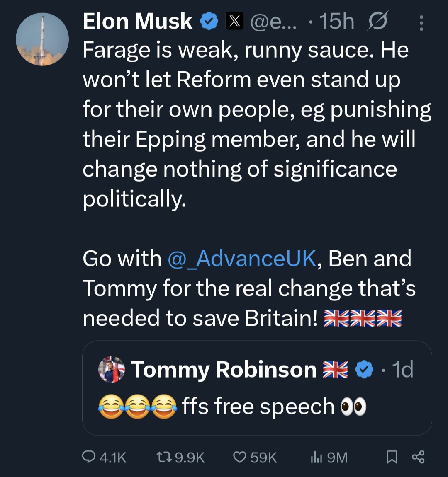
Task: Bookmark this tweet
Action: [392, 457]
